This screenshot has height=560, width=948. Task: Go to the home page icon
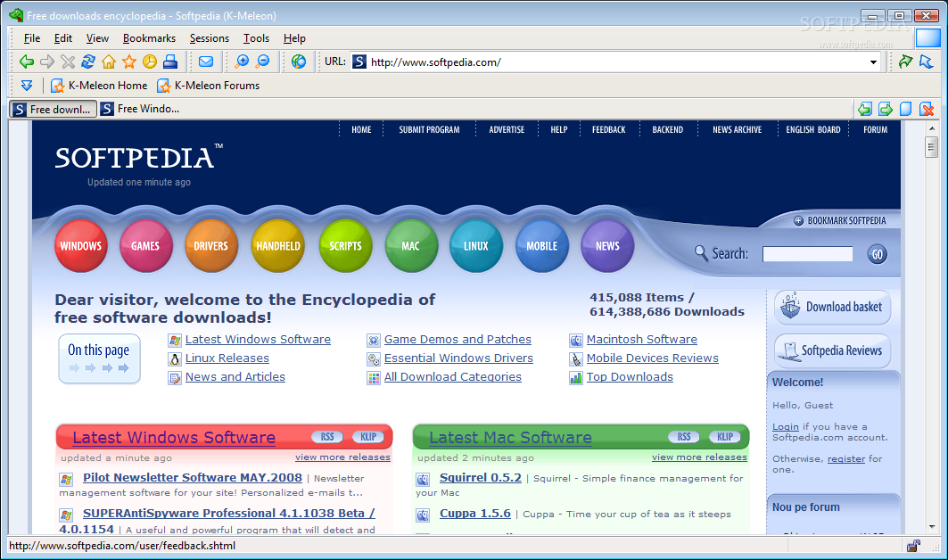109,61
